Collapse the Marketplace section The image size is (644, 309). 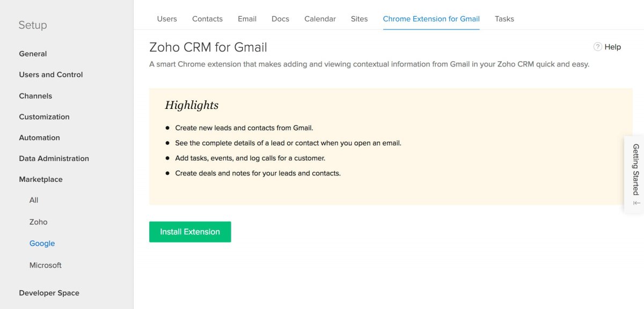tap(41, 179)
